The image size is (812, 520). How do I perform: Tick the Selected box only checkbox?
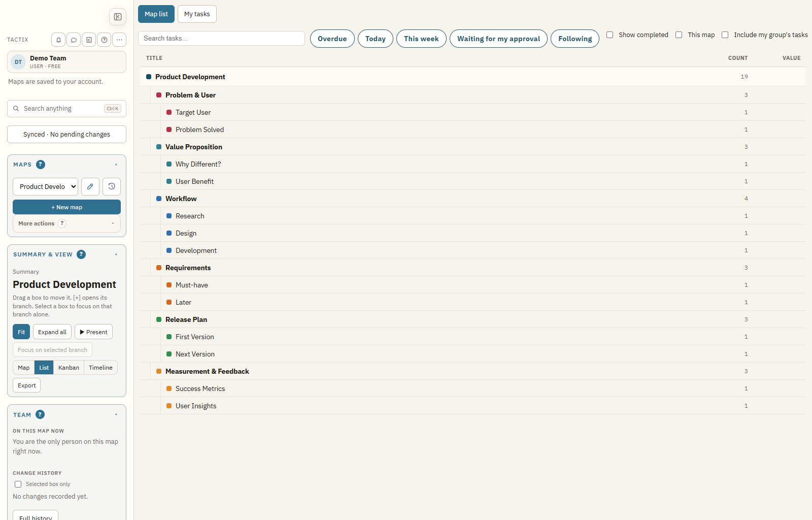(18, 484)
